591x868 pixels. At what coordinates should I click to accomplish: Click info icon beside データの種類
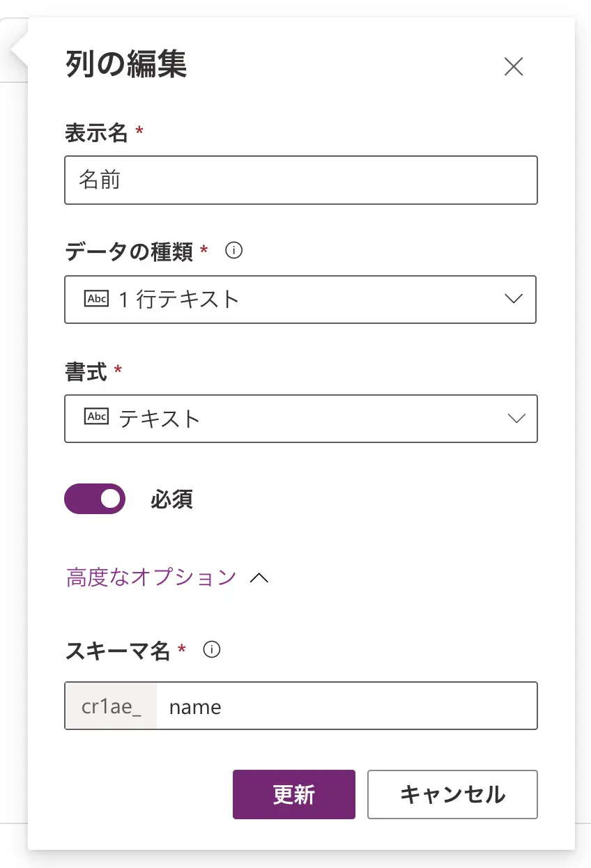235,251
